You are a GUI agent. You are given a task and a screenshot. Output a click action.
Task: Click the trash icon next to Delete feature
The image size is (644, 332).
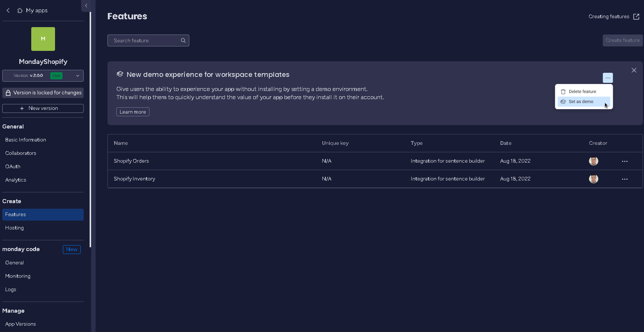[563, 92]
